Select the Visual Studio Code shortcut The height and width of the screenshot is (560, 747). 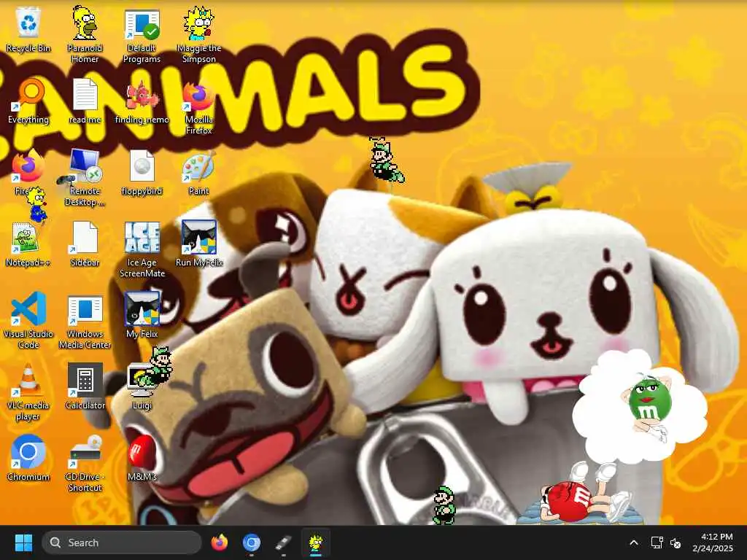28,321
